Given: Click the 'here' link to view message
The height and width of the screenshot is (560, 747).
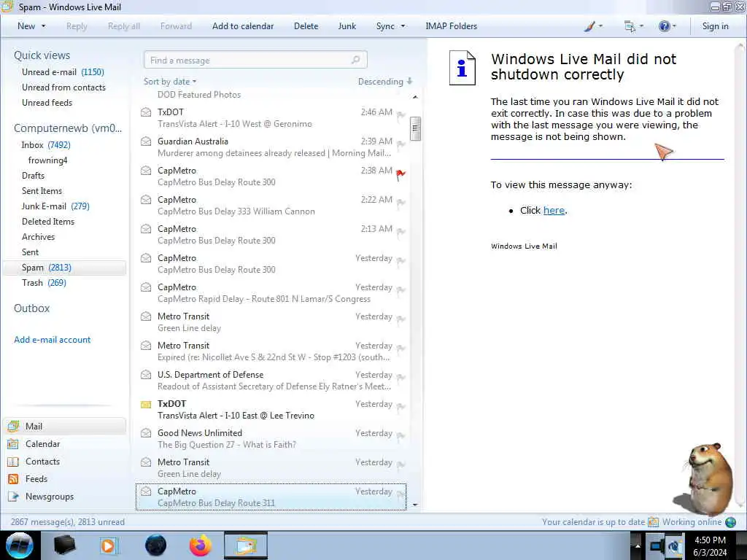Looking at the screenshot, I should pyautogui.click(x=554, y=211).
